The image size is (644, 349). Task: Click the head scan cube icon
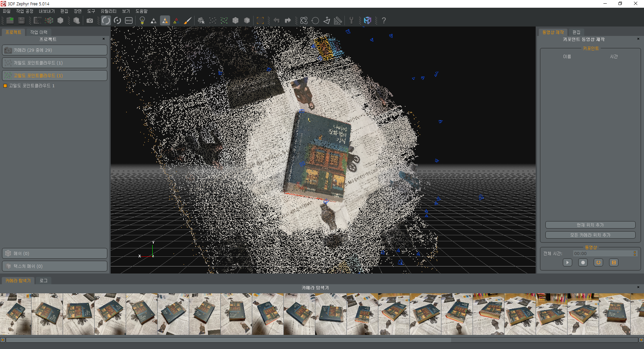pos(76,20)
